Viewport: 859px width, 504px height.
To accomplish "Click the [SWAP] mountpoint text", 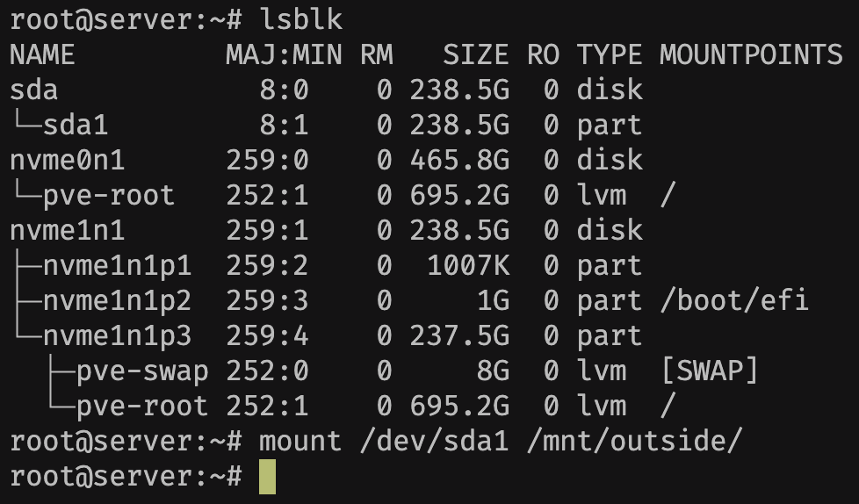I will (x=710, y=371).
